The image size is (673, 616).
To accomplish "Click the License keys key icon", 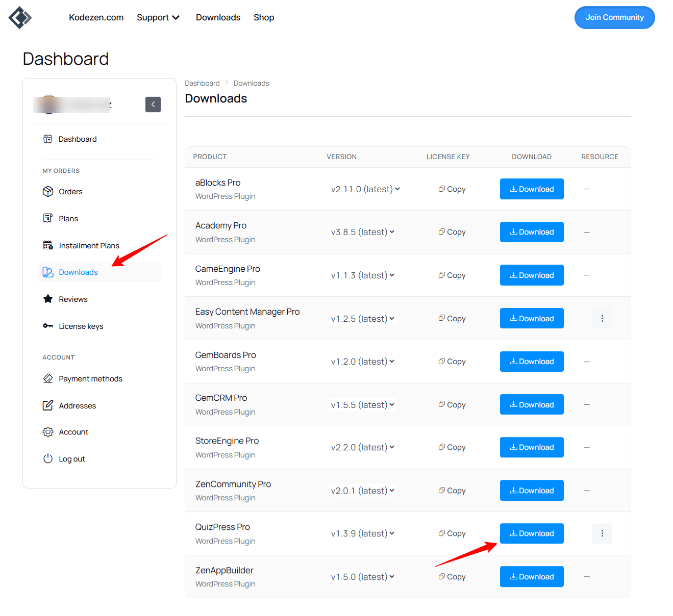I will click(x=48, y=326).
